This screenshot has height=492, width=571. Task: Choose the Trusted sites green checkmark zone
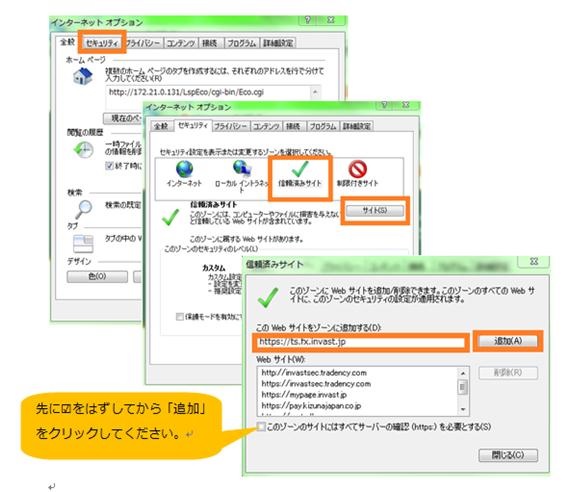(x=300, y=169)
